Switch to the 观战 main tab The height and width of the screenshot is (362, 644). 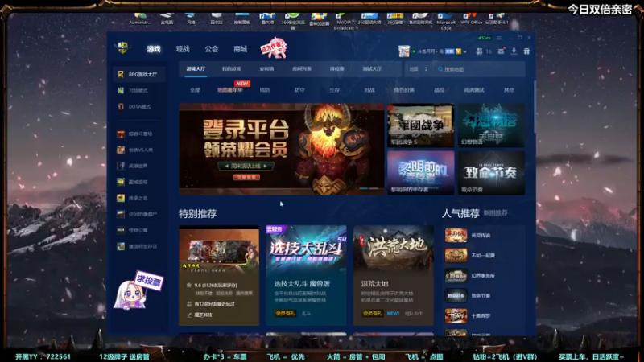[183, 49]
